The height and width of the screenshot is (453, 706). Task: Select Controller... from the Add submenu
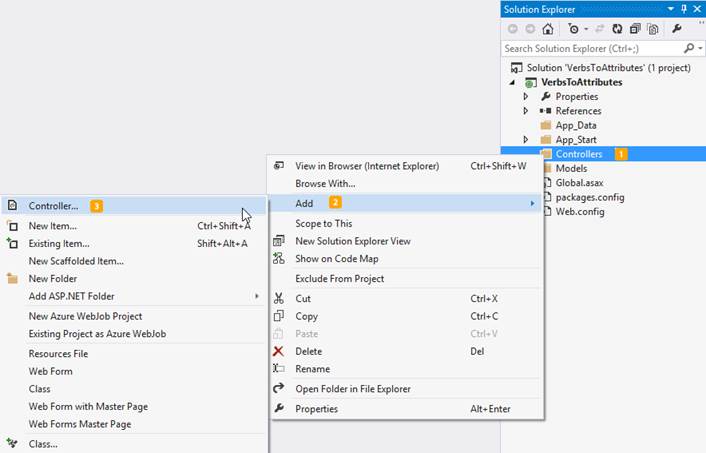(x=53, y=206)
